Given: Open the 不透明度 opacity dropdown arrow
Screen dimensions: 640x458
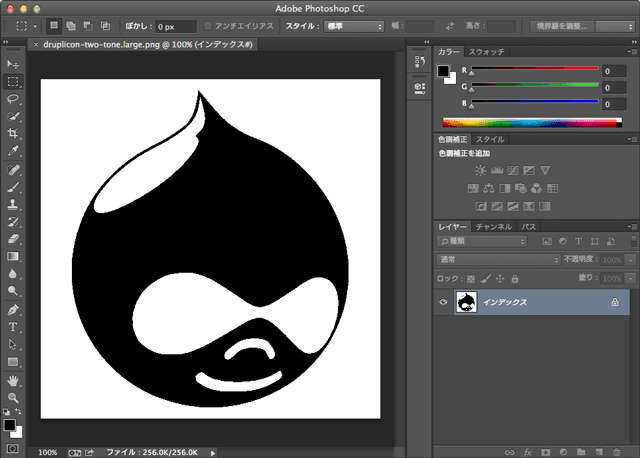Looking at the screenshot, I should [631, 260].
